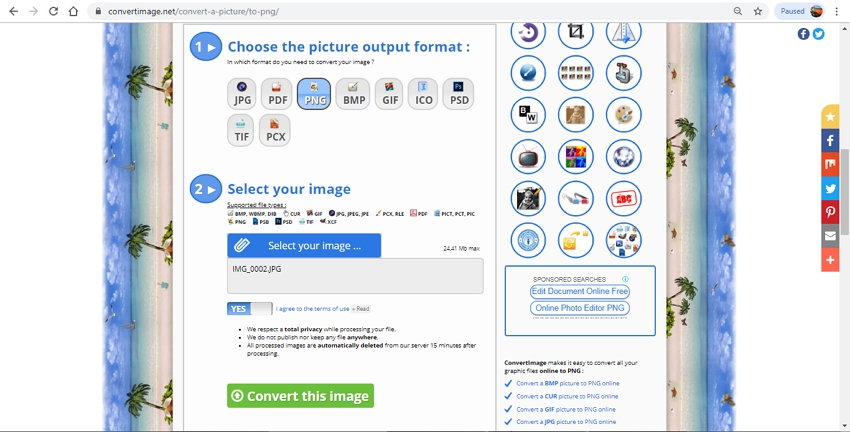Click the IMG_0002.JPG file field
This screenshot has width=850, height=432.
[x=355, y=276]
